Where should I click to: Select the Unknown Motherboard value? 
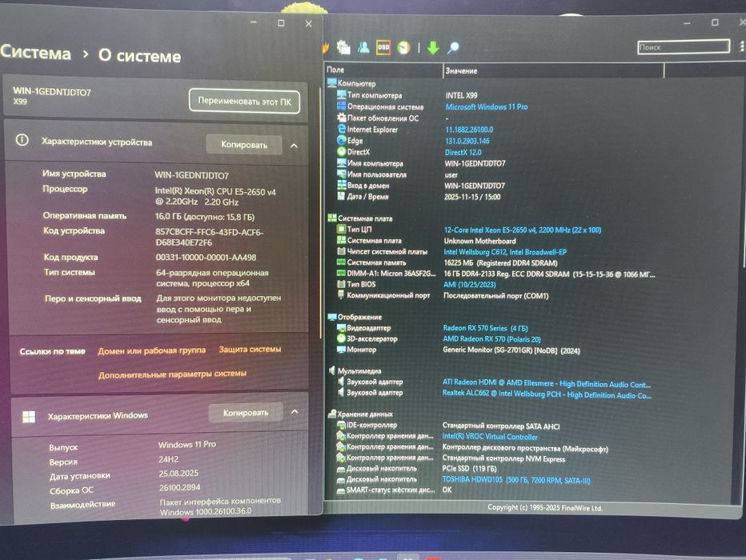(x=479, y=241)
